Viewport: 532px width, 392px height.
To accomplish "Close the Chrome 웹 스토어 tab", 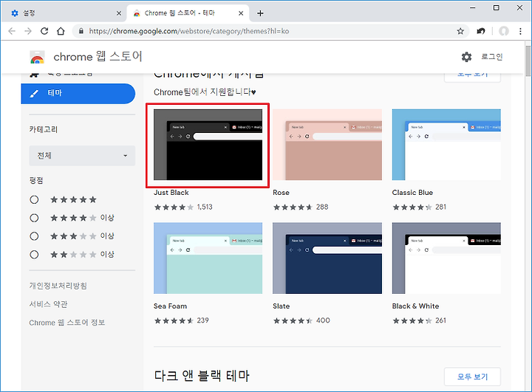I will click(x=241, y=13).
